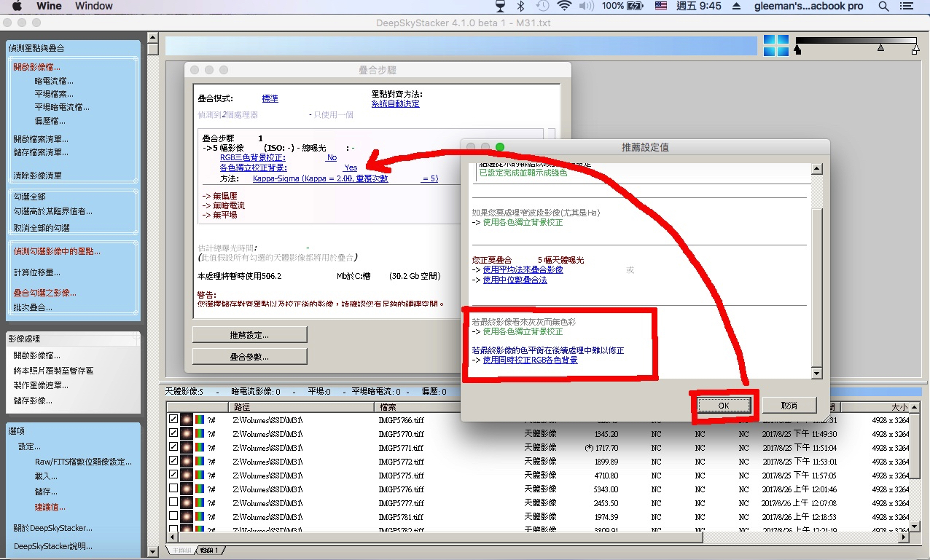Click the midtone triangle marker on gradient bar
The width and height of the screenshot is (930, 560).
[x=880, y=47]
